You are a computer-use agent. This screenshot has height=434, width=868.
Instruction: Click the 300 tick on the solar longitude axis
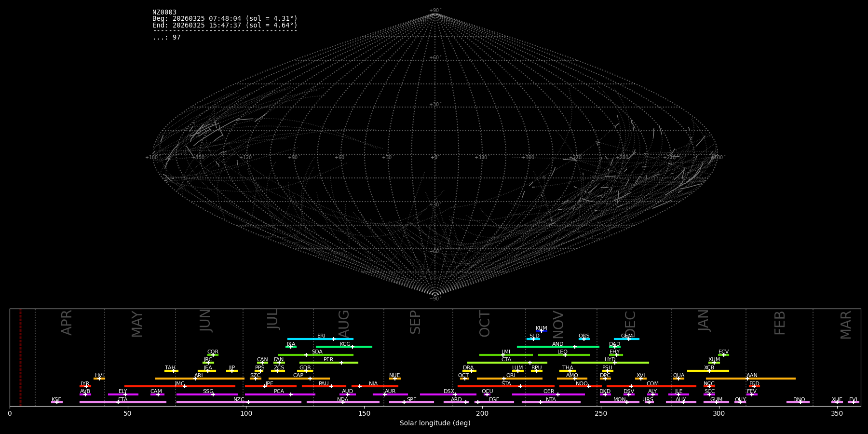tap(719, 413)
